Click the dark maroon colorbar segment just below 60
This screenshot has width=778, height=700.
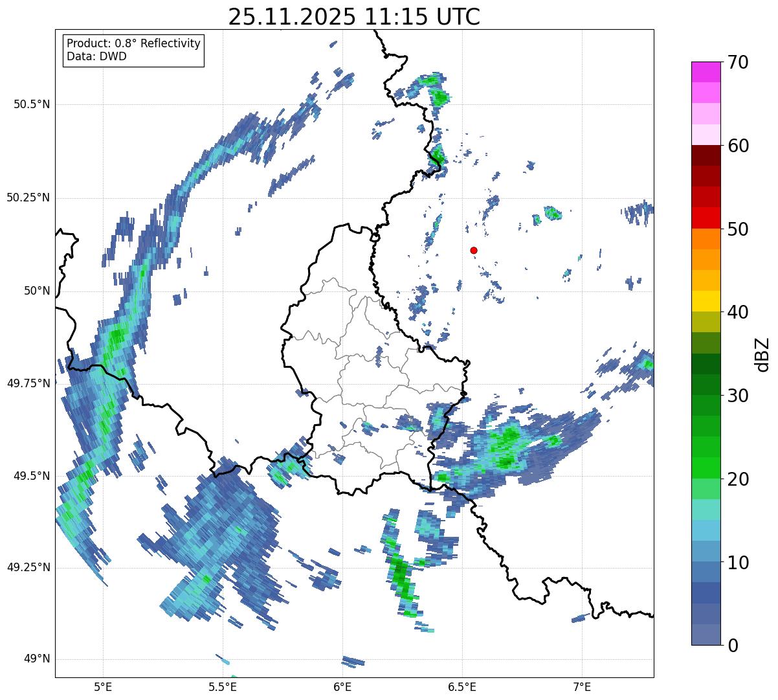click(706, 155)
